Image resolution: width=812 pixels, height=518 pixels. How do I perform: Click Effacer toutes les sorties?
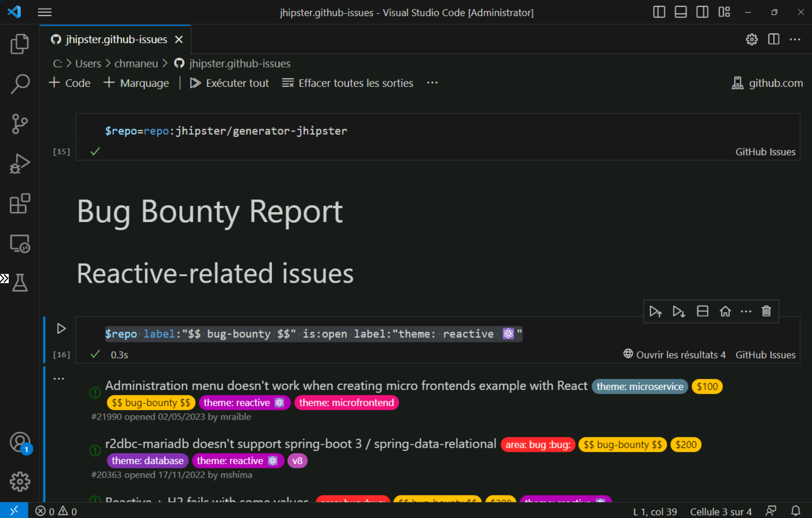click(x=348, y=83)
